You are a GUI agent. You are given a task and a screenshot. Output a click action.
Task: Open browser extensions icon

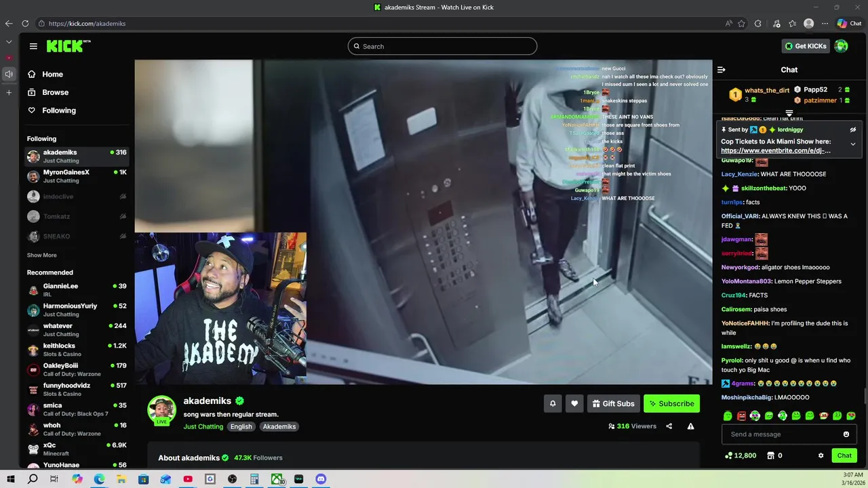click(x=758, y=24)
